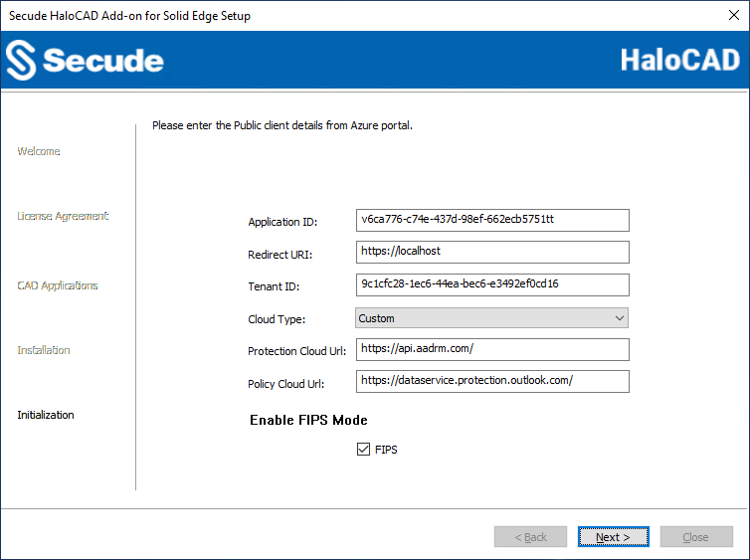Select the Initialization step in sidebar
Viewport: 750px width, 560px height.
click(46, 415)
